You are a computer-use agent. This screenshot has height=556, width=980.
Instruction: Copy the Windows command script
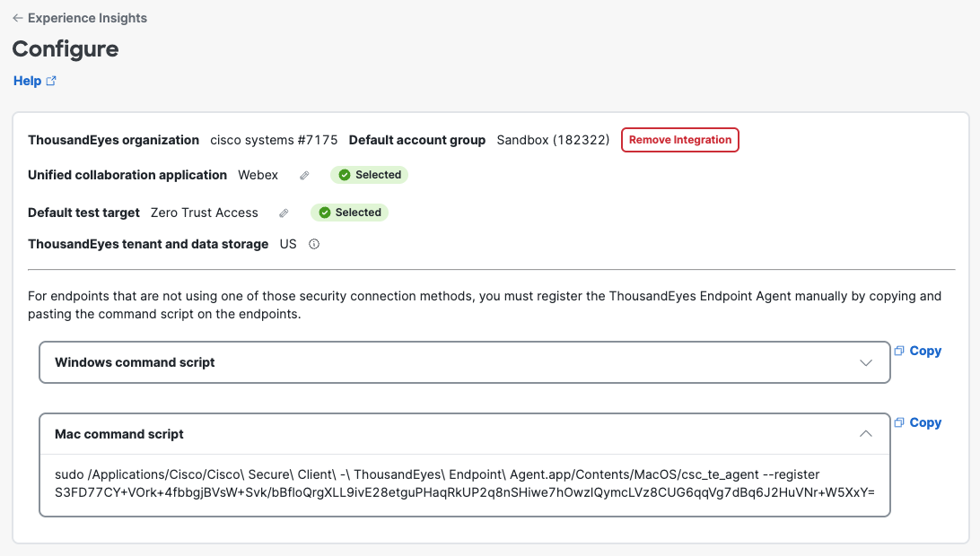click(925, 352)
